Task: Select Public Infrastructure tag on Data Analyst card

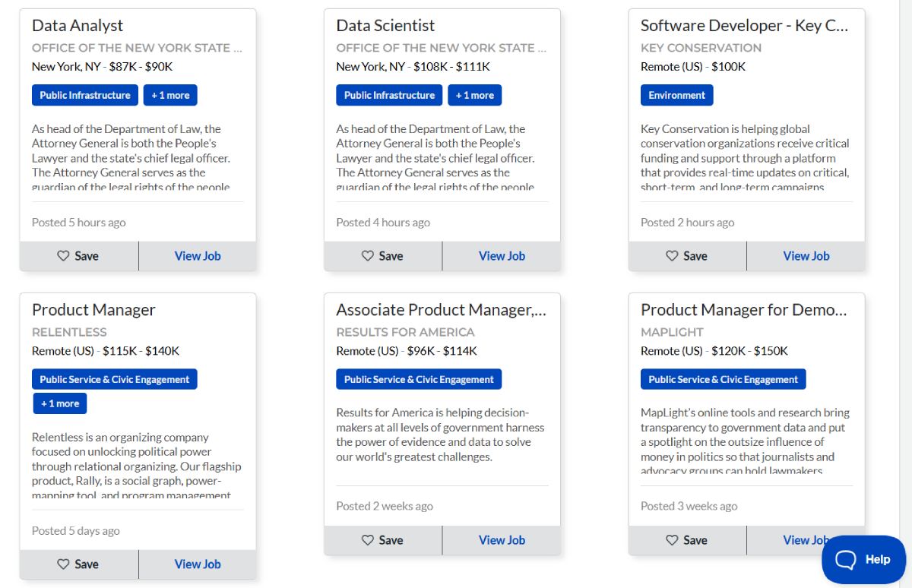Action: coord(85,95)
